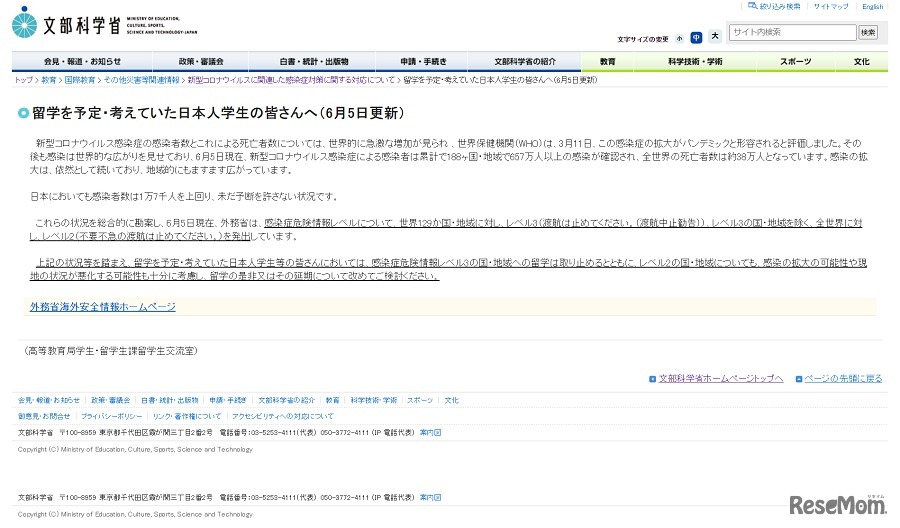The width and height of the screenshot is (900, 528).
Task: Open footer link 申請・手続き
Action: click(x=228, y=401)
